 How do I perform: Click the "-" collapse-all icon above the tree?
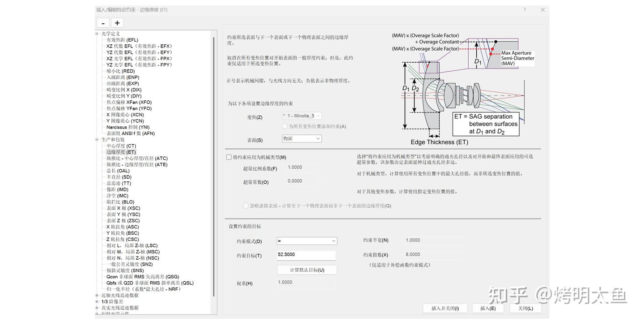[102, 22]
